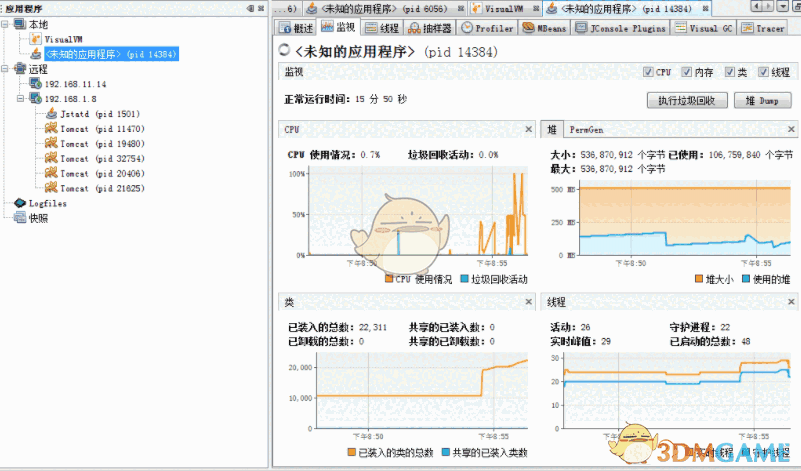Image resolution: width=801 pixels, height=471 pixels.
Task: Close the 应用程序 side panel
Action: 261,8
